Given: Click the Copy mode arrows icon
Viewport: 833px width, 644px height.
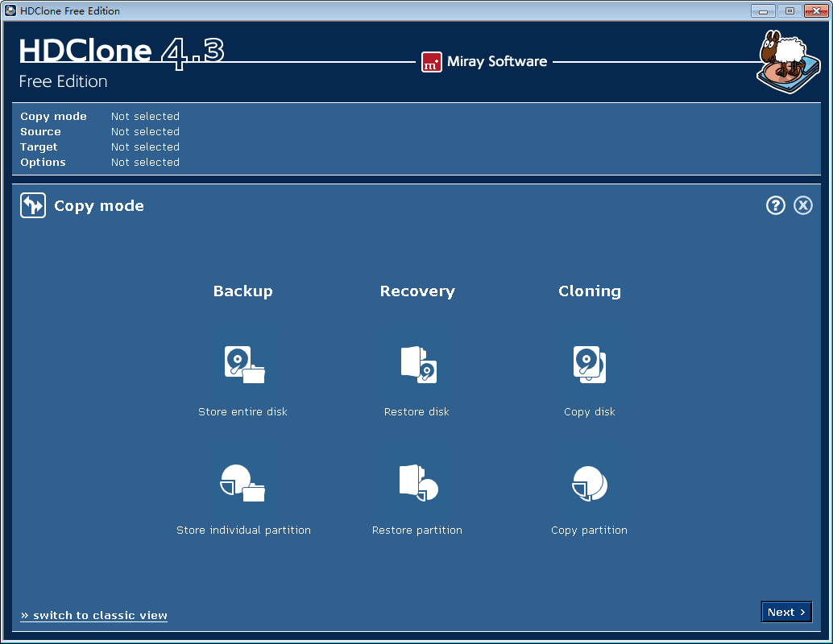Looking at the screenshot, I should click(x=33, y=205).
